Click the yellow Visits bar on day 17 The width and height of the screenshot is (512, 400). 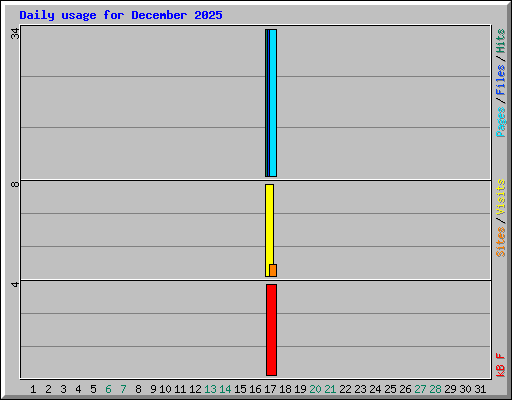(x=269, y=230)
